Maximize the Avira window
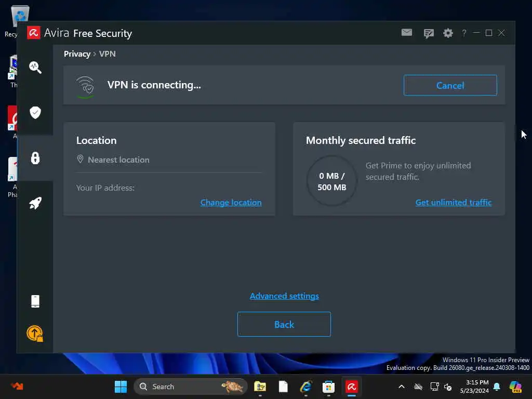 [x=488, y=33]
